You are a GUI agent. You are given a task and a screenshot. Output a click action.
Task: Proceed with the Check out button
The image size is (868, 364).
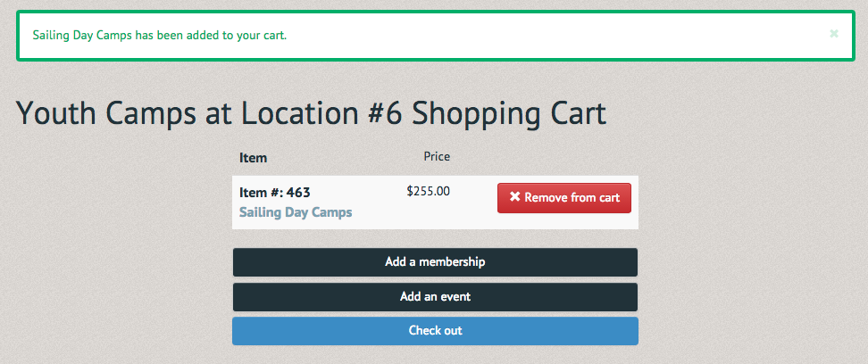[x=435, y=331]
